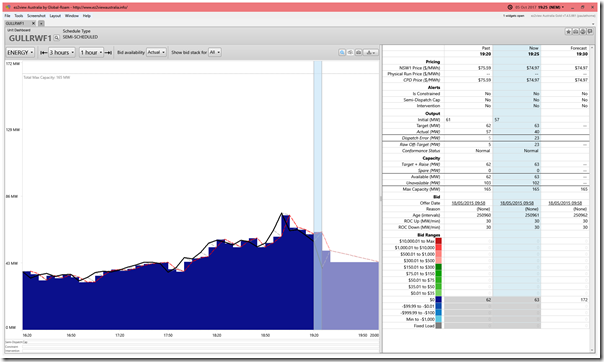
Task: Change Bid availability Actual dropdown
Action: (x=156, y=52)
